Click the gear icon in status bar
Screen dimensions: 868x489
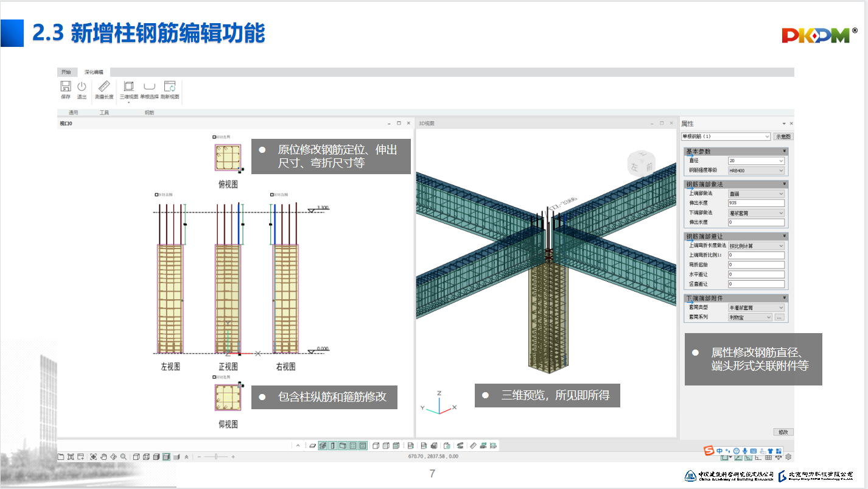(x=788, y=457)
